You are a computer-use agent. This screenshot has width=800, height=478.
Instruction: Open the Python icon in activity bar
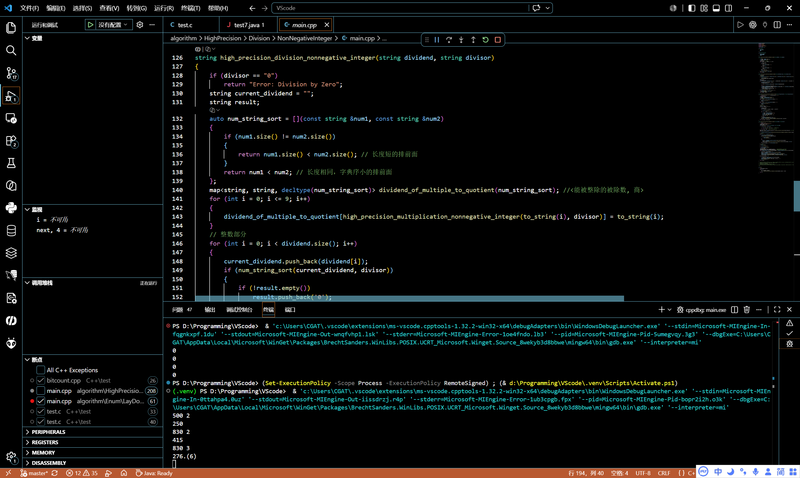(x=11, y=208)
